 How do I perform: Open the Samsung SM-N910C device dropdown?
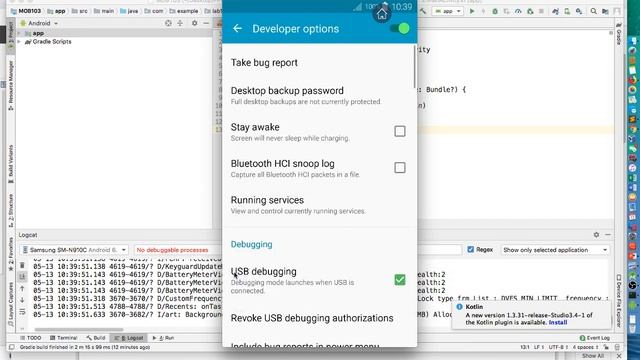74,250
